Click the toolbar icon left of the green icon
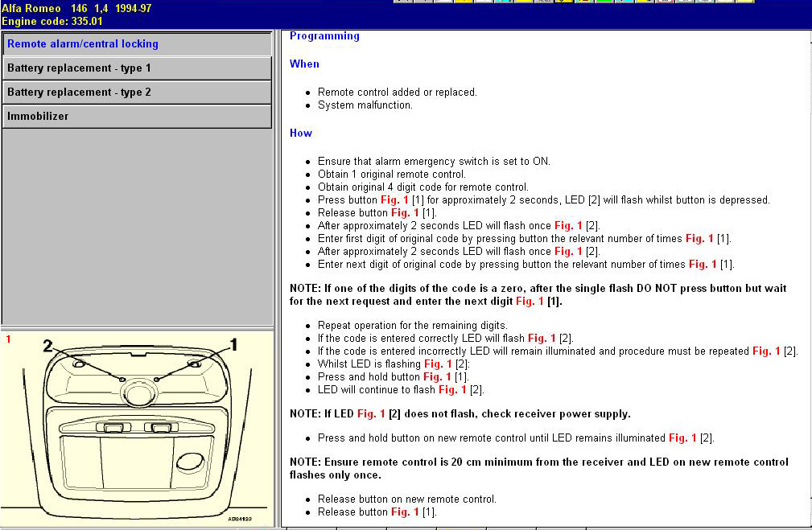Screen dimensions: 812x530 click(583, 3)
